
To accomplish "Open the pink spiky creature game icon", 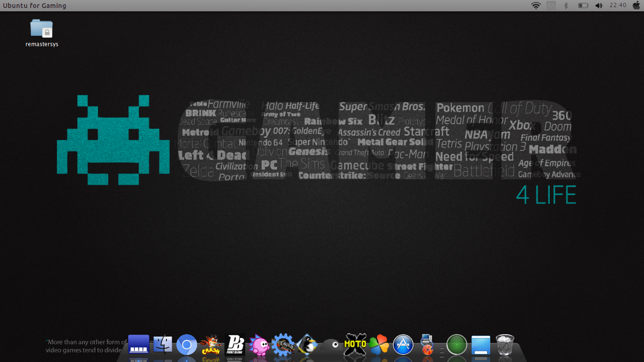I will (x=259, y=345).
